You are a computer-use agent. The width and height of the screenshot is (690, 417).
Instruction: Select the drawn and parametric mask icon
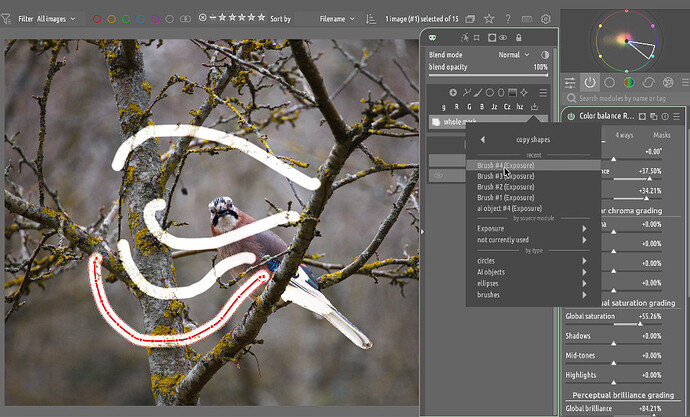coord(492,38)
